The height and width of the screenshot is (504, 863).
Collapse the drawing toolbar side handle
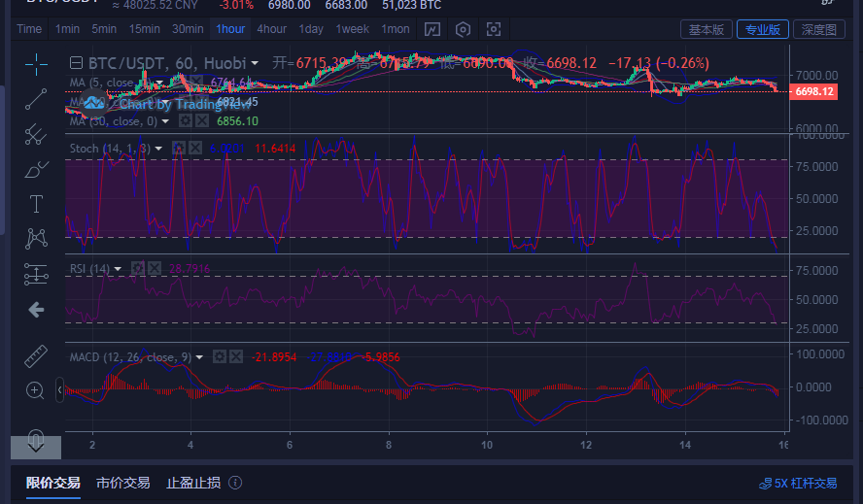point(59,390)
